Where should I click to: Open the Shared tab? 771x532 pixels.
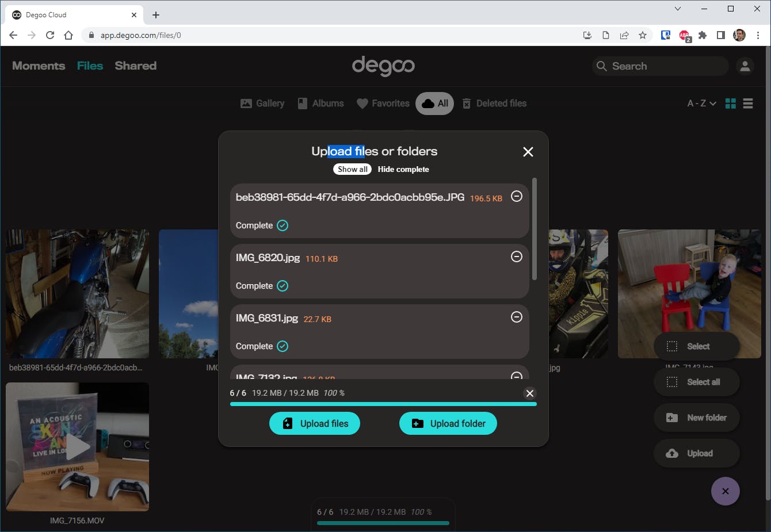[136, 66]
